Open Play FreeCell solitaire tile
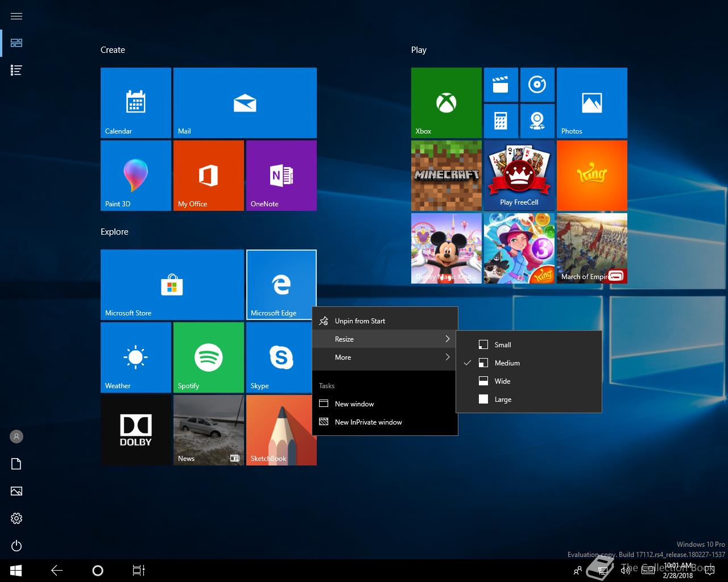The height and width of the screenshot is (582, 728). point(519,176)
